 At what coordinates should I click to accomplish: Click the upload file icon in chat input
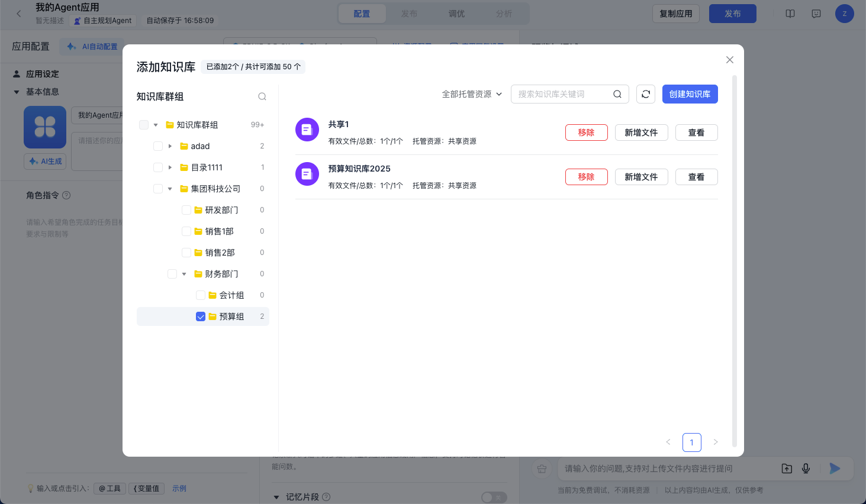pyautogui.click(x=787, y=469)
